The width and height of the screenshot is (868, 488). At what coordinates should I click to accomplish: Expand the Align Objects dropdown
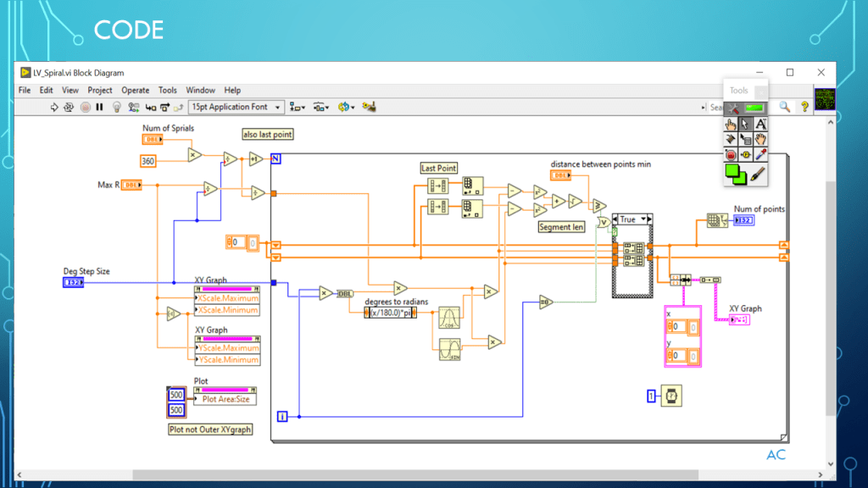tap(298, 108)
